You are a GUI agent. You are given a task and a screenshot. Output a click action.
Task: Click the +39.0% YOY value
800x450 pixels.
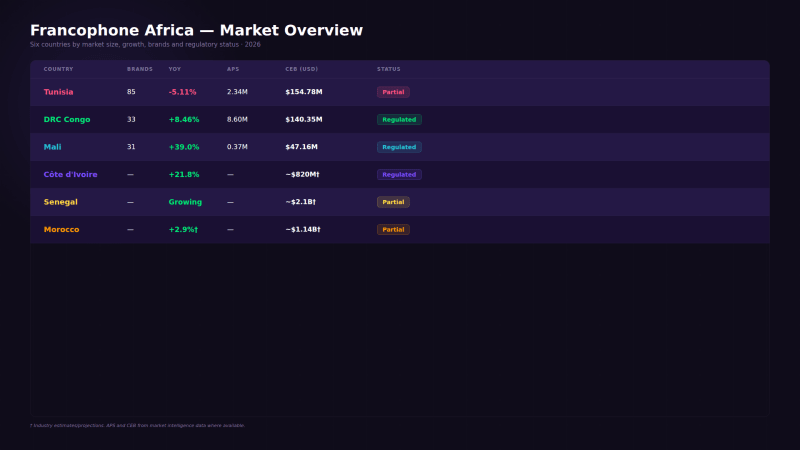[x=184, y=147]
